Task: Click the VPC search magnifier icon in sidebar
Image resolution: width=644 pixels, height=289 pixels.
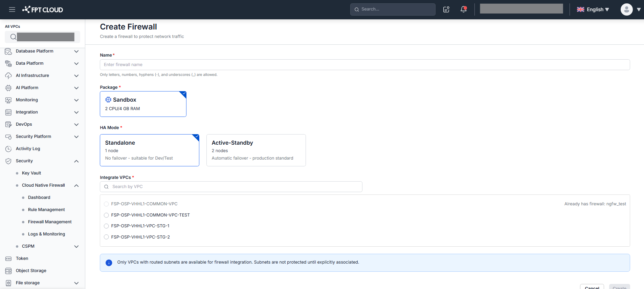Action: coord(13,37)
